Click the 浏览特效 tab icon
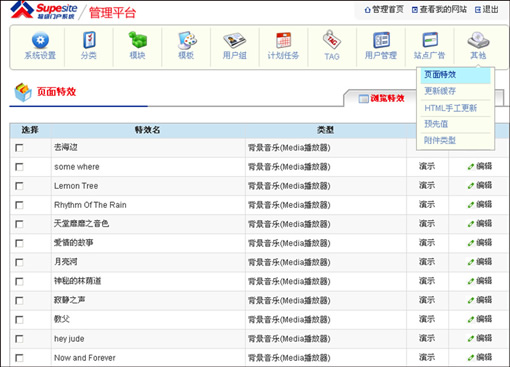The width and height of the screenshot is (510, 367). pyautogui.click(x=363, y=99)
